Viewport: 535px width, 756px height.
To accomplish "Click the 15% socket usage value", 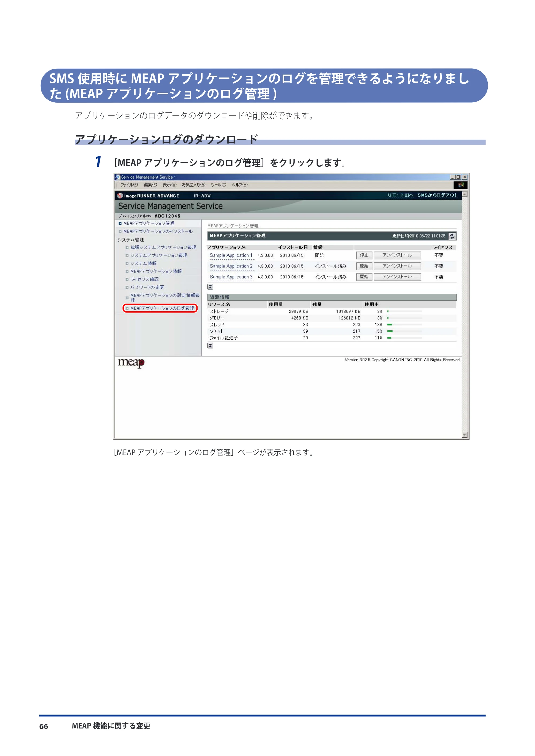I will [x=378, y=331].
